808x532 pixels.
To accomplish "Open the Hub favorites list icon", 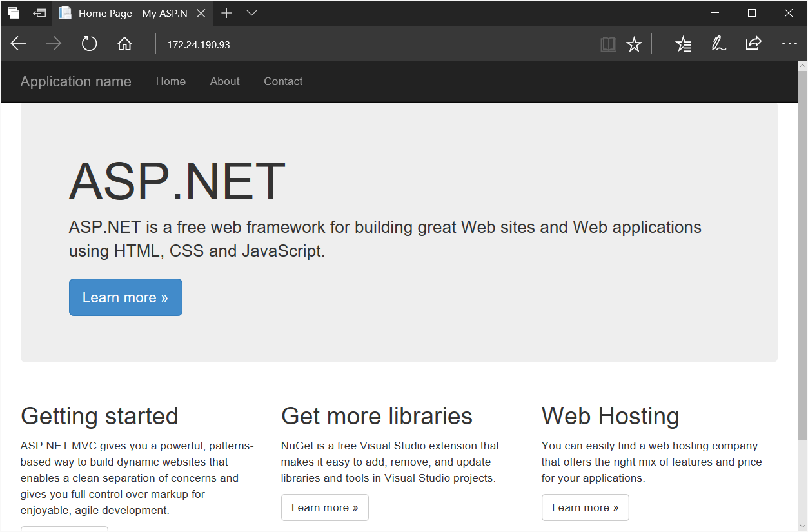I will click(684, 44).
